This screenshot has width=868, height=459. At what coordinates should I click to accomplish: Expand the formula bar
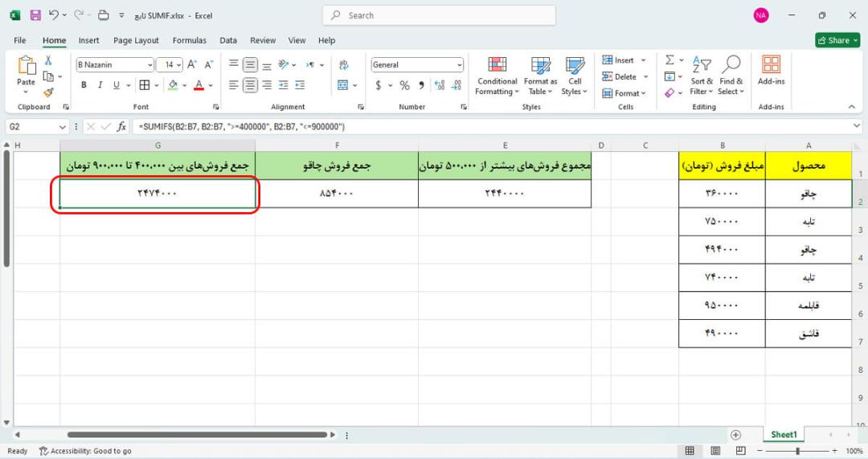(x=857, y=126)
